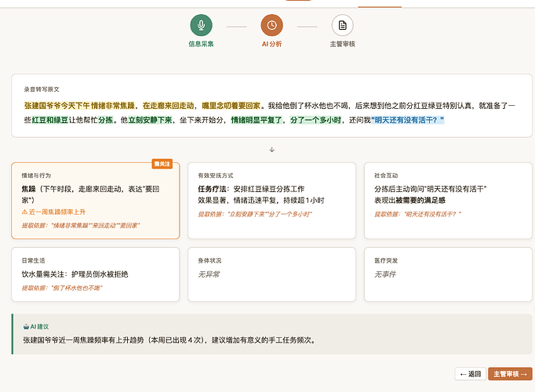Click green highlighted text 情绪明显平复了
The image size is (535, 392).
pos(257,120)
